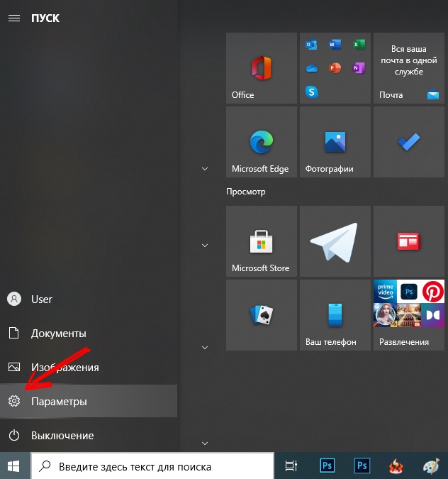Click the taskbar search box
This screenshot has height=479, width=448.
(152, 466)
